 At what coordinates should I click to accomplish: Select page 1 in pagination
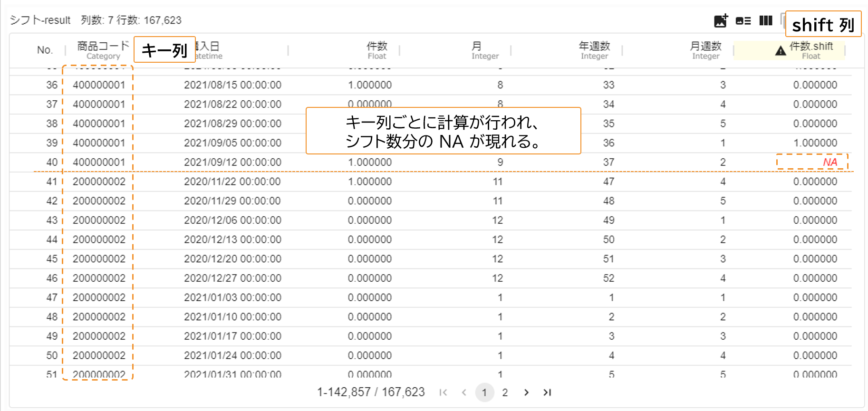coord(484,392)
